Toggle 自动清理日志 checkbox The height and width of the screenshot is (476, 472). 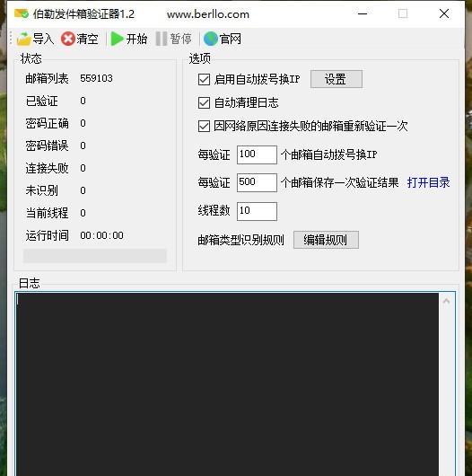[x=204, y=103]
